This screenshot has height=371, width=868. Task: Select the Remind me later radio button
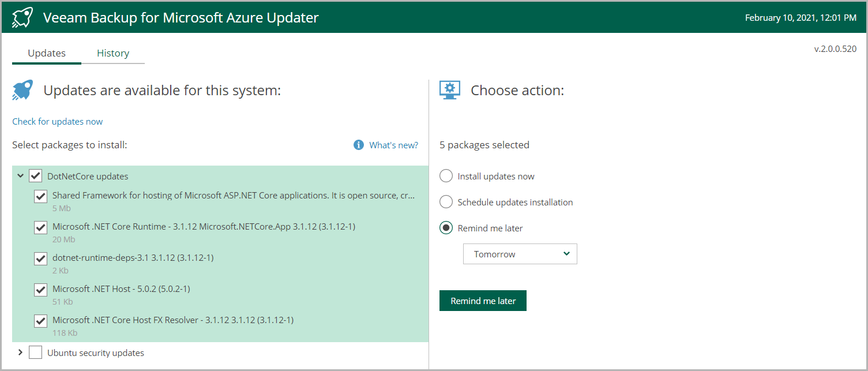[446, 228]
